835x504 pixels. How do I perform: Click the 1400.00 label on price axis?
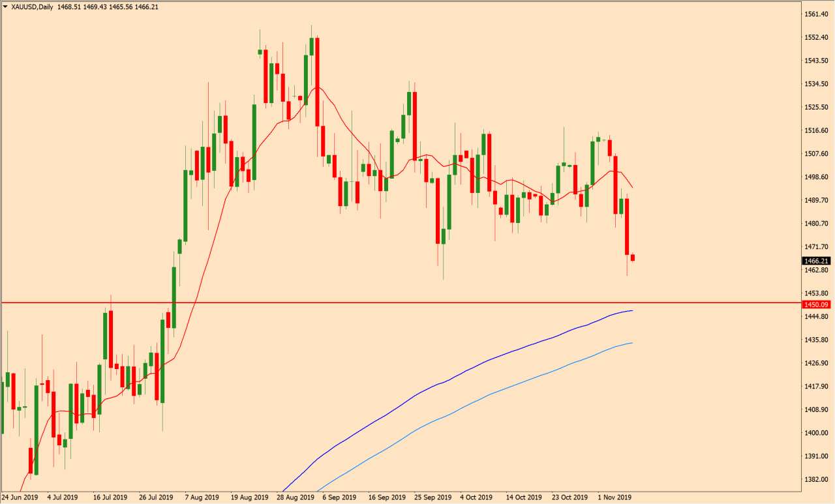[x=816, y=433]
